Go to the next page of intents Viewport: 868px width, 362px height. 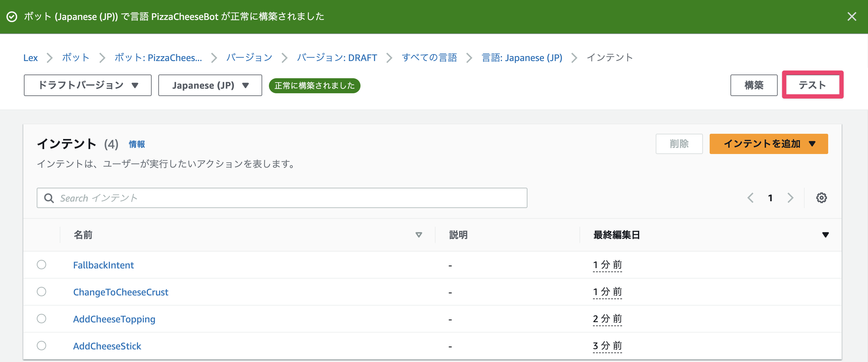pos(790,198)
